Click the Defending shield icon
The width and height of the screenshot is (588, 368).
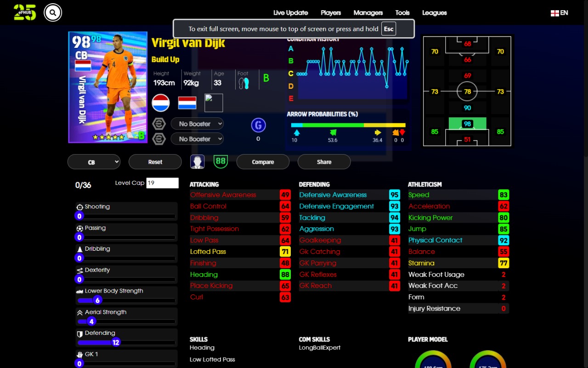(x=79, y=333)
